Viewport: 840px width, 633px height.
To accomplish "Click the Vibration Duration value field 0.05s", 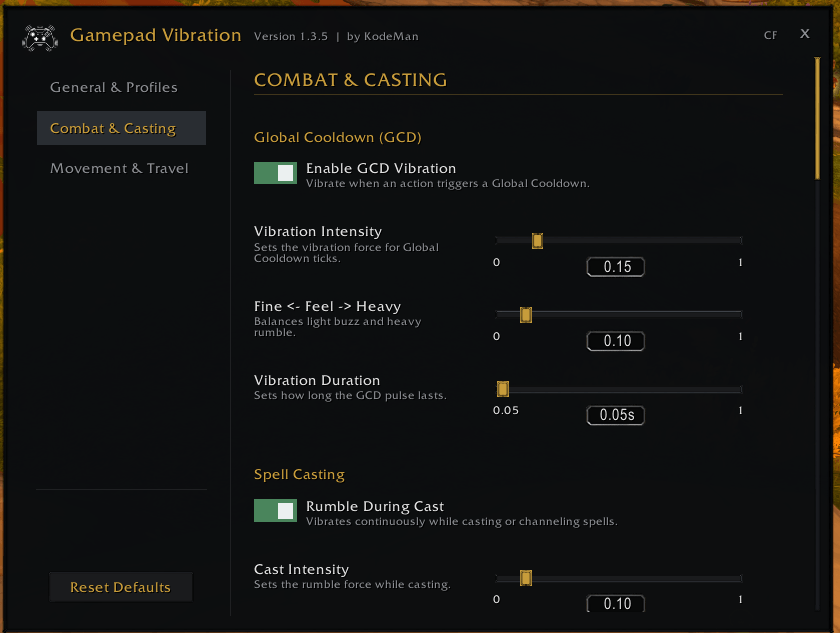I will click(616, 415).
